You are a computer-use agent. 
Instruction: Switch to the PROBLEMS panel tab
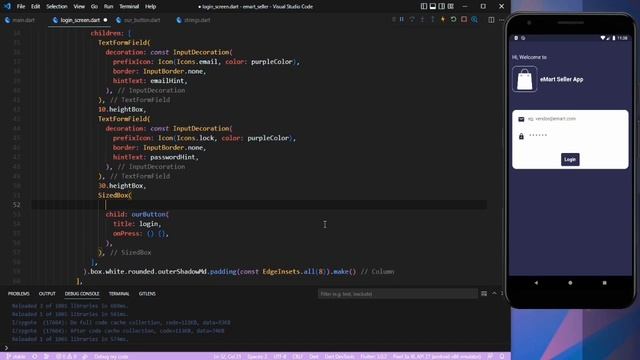19,293
